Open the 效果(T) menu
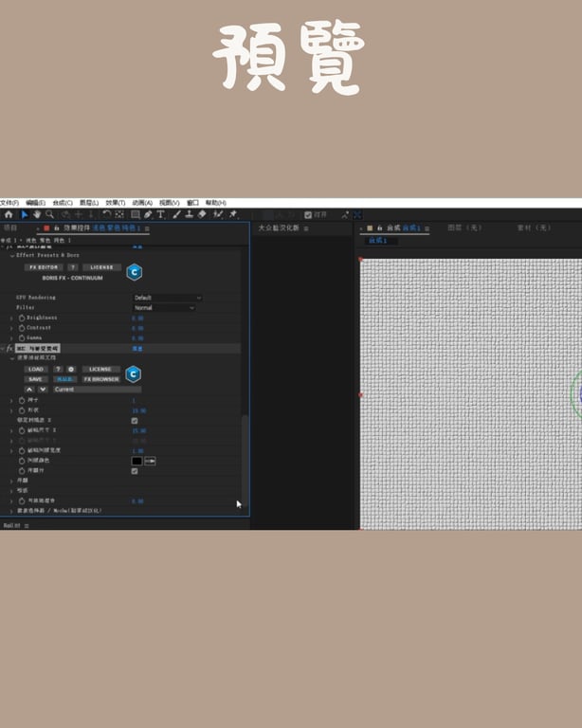The height and width of the screenshot is (728, 582). 116,203
